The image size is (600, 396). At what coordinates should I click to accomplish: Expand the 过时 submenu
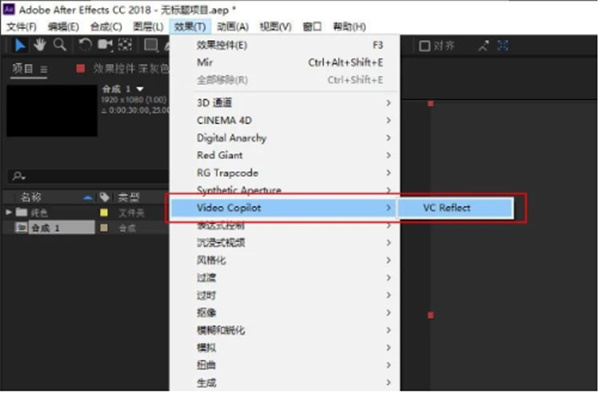pyautogui.click(x=285, y=295)
